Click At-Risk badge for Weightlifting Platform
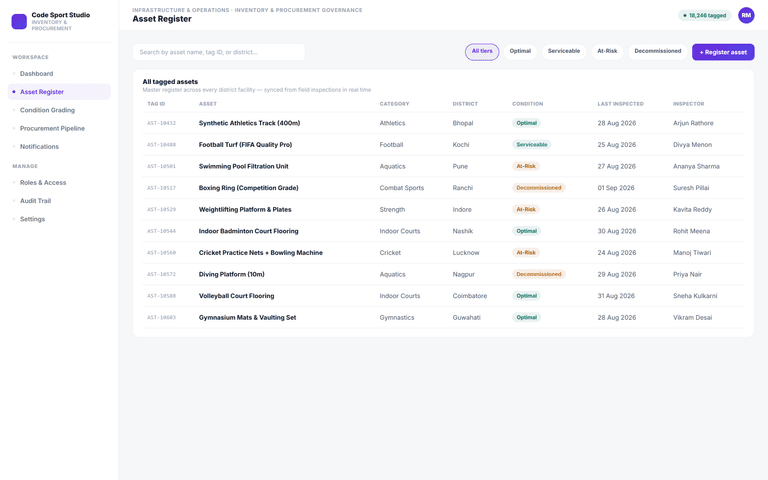The image size is (768, 480). pyautogui.click(x=526, y=209)
